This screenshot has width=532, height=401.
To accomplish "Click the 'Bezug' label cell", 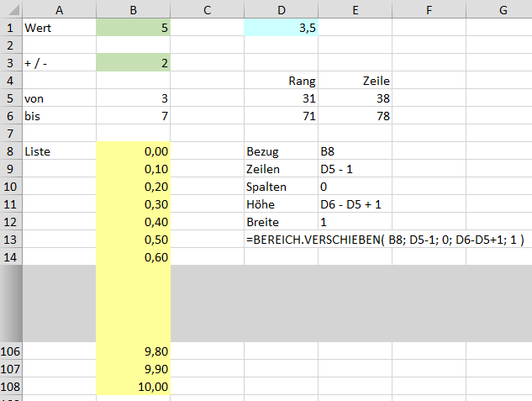I will [x=281, y=151].
